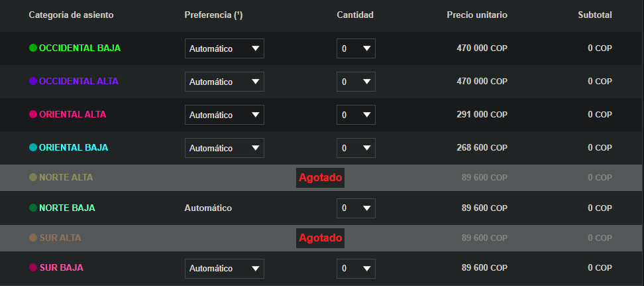Click the magenta SUR BAJA color dot
This screenshot has width=644, height=286.
33,268
